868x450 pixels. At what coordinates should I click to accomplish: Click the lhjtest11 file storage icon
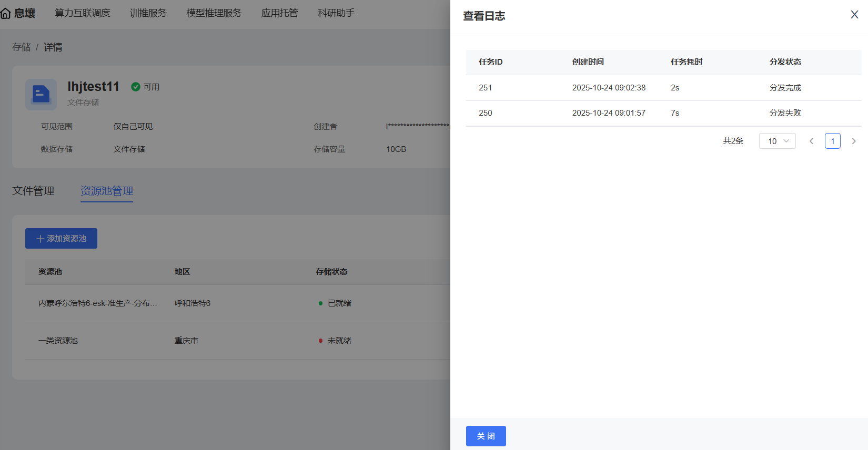tap(41, 95)
